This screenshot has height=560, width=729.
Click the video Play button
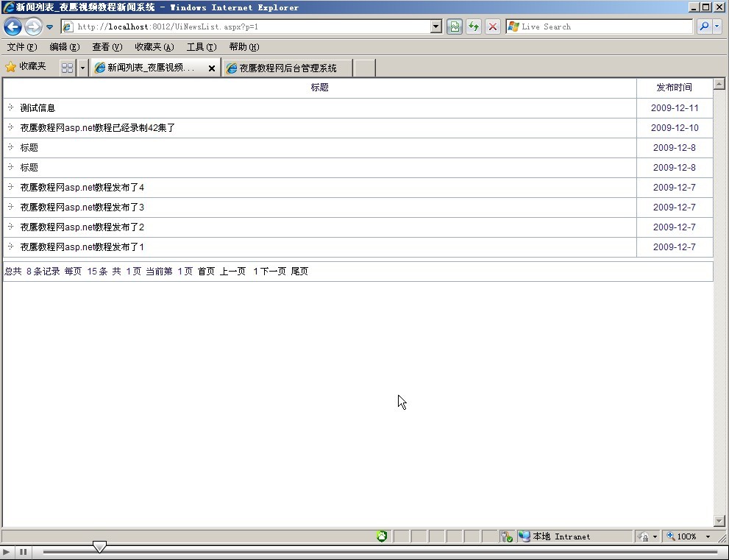pos(7,551)
